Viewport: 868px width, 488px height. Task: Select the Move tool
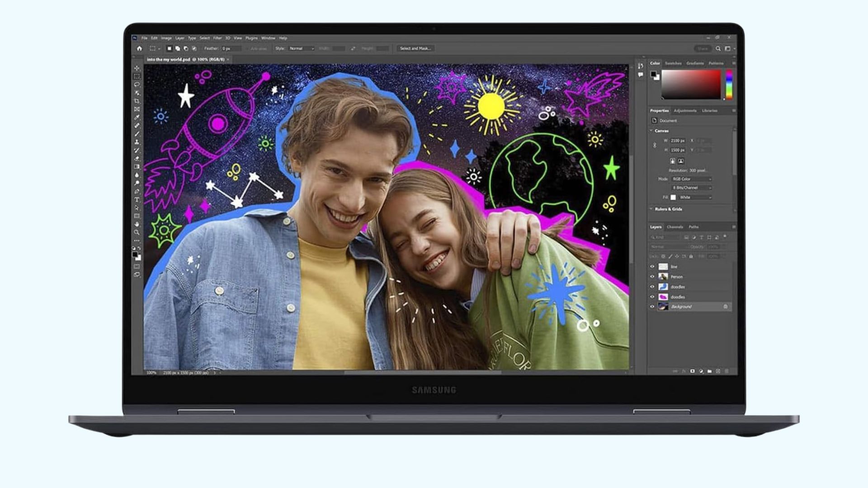(137, 68)
